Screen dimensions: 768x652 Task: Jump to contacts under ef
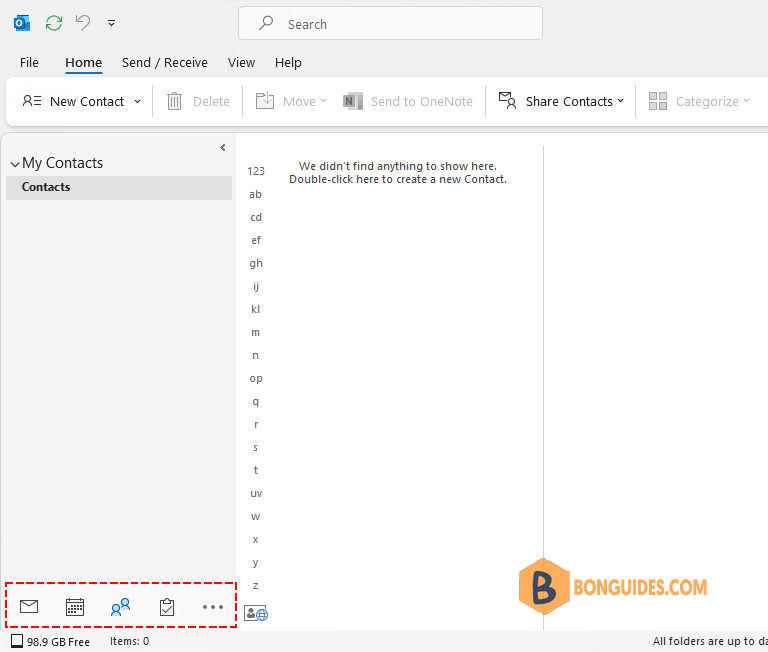[x=256, y=241]
